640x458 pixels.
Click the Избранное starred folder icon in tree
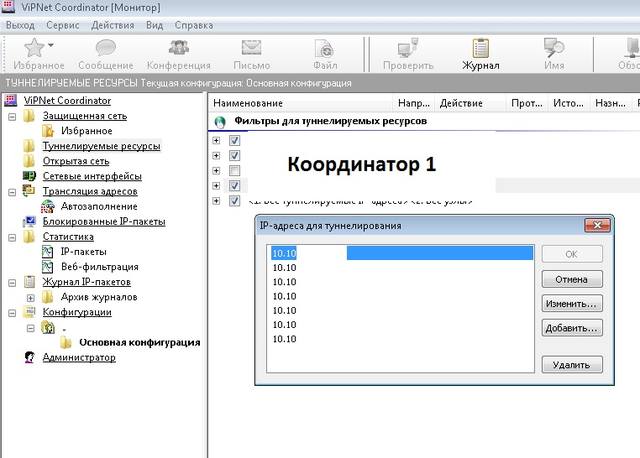click(x=47, y=131)
